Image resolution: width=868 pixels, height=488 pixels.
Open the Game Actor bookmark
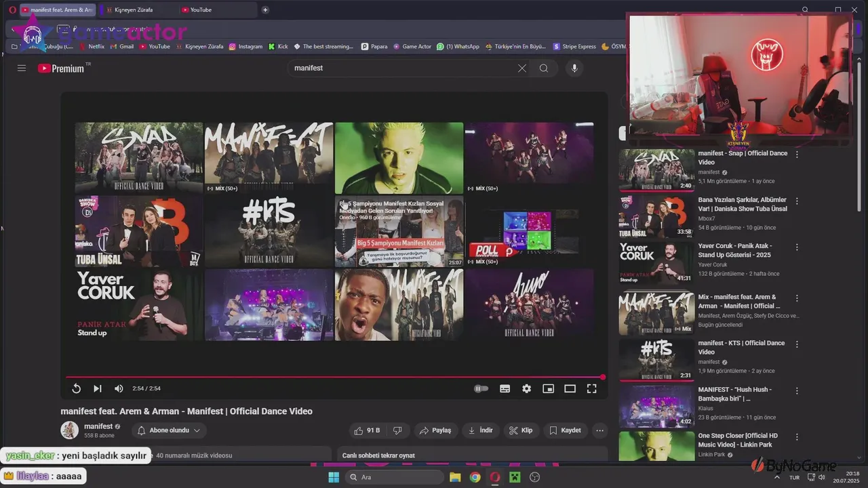[412, 47]
